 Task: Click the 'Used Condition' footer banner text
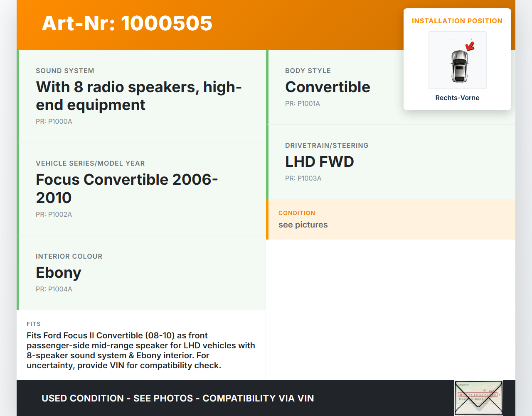(177, 398)
